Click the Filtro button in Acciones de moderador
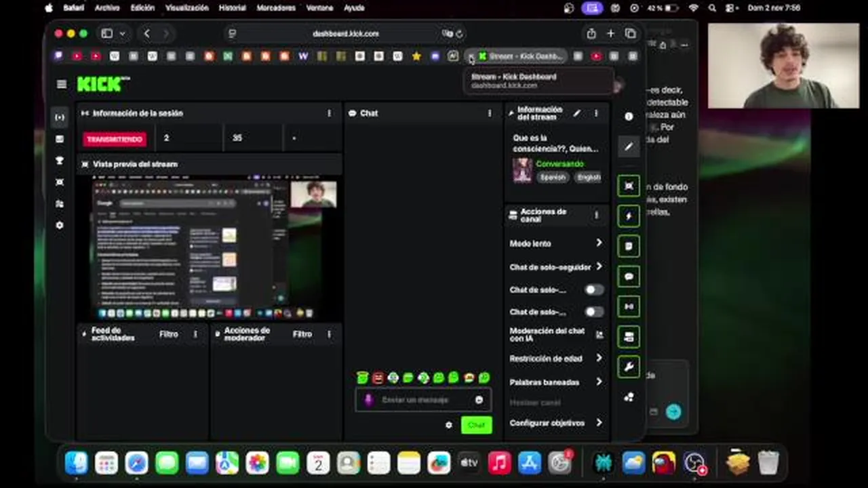 302,334
